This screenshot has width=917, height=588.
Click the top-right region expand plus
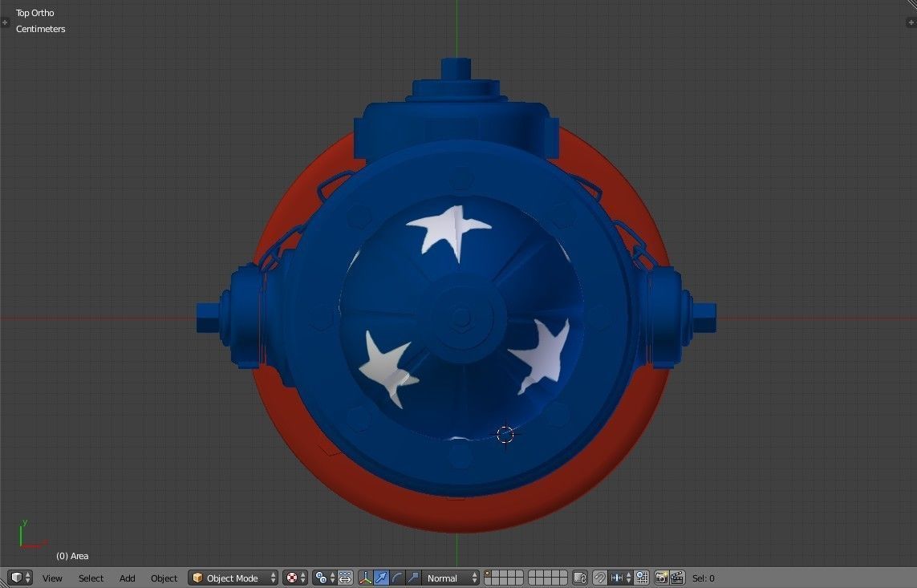click(x=911, y=22)
